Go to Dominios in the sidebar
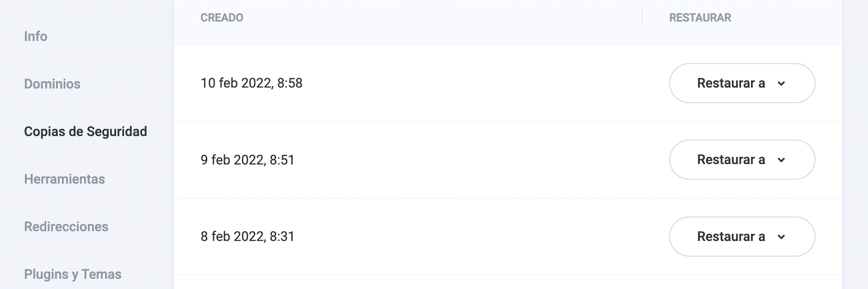868x289 pixels. click(x=52, y=84)
